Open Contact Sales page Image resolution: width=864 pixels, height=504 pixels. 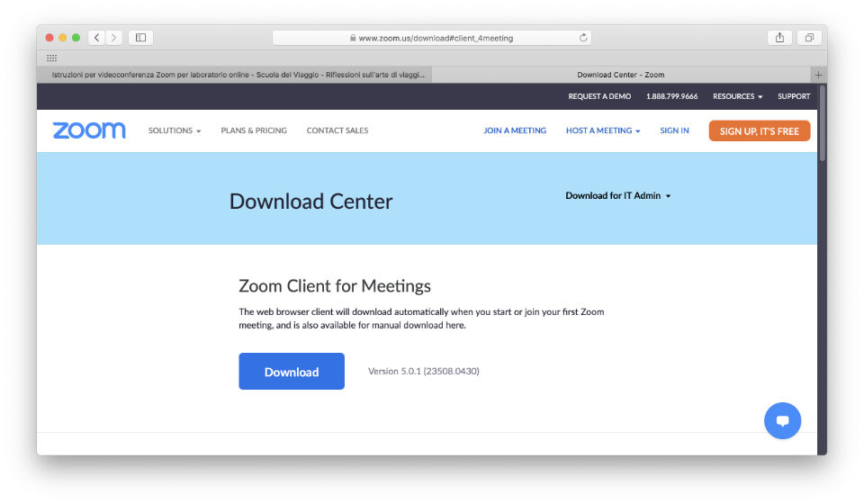(337, 130)
